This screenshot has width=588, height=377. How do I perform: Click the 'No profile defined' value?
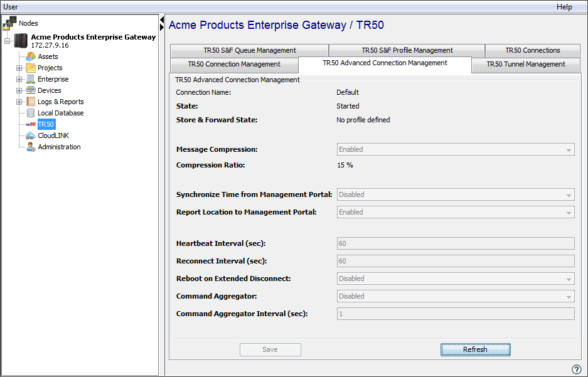point(363,120)
